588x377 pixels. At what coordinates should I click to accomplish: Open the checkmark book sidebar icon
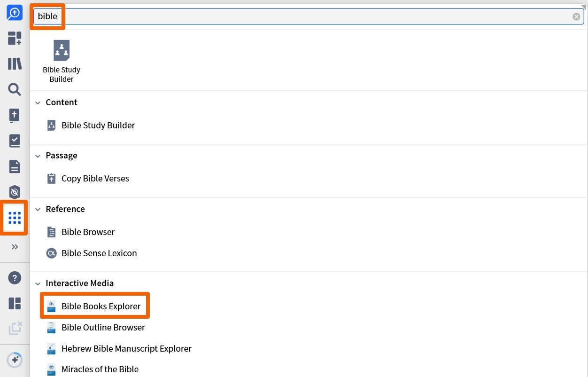15,141
